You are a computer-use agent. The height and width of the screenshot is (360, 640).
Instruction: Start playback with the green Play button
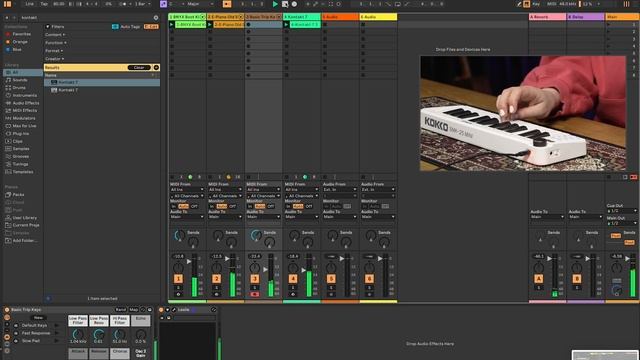point(275,4)
